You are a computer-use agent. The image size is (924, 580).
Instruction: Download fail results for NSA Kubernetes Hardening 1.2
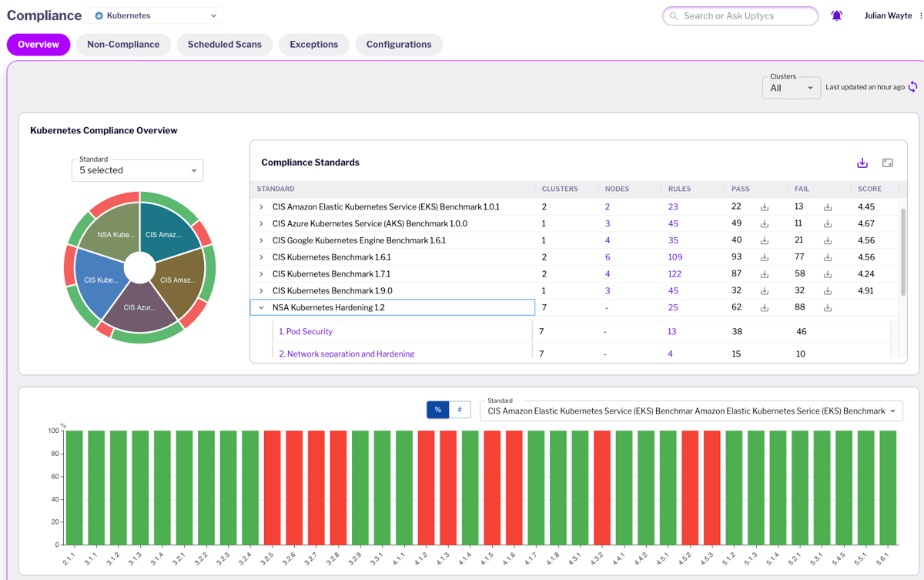[x=828, y=308]
